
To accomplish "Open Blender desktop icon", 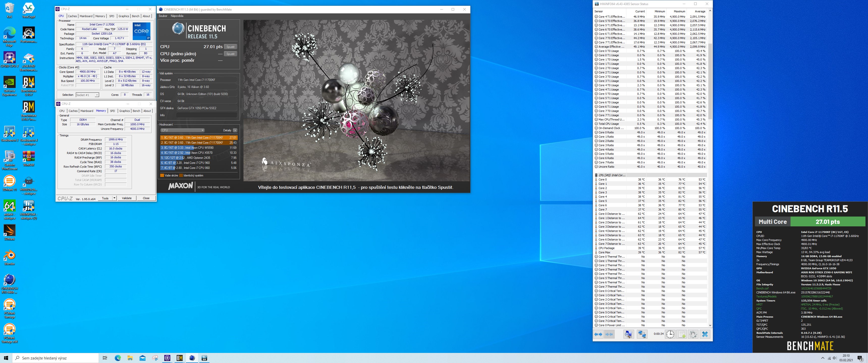I will [x=9, y=257].
